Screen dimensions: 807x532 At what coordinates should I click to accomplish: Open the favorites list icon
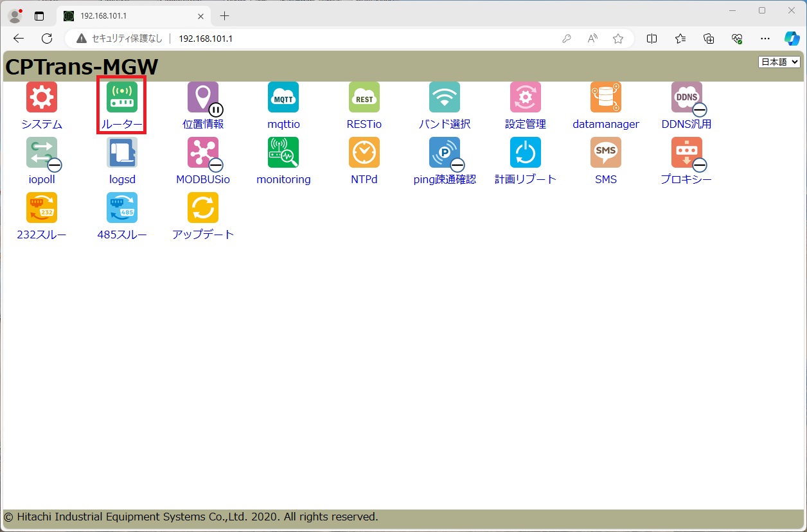point(680,39)
